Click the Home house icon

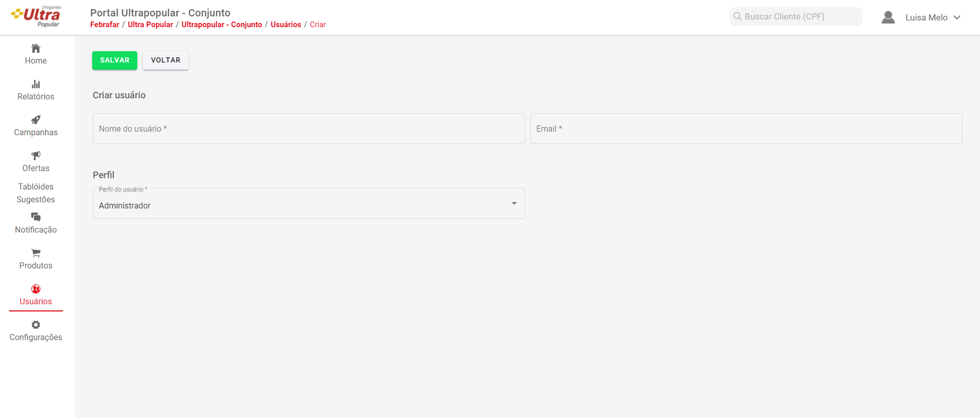click(x=36, y=49)
